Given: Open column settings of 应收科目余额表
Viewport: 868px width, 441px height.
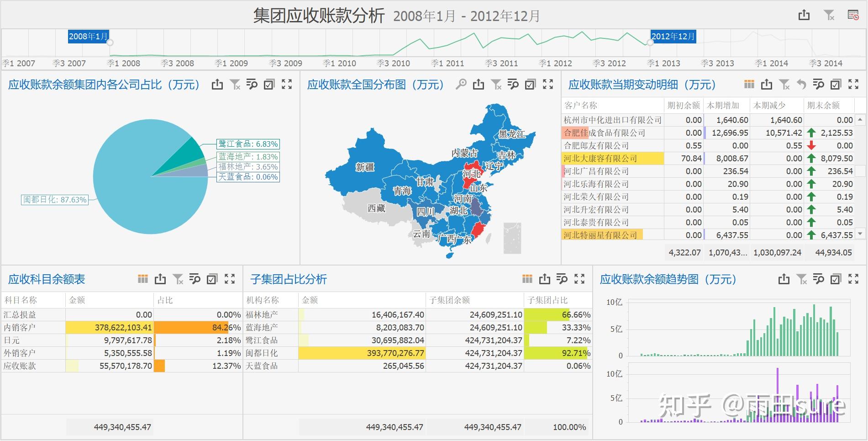Looking at the screenshot, I should pyautogui.click(x=143, y=279).
